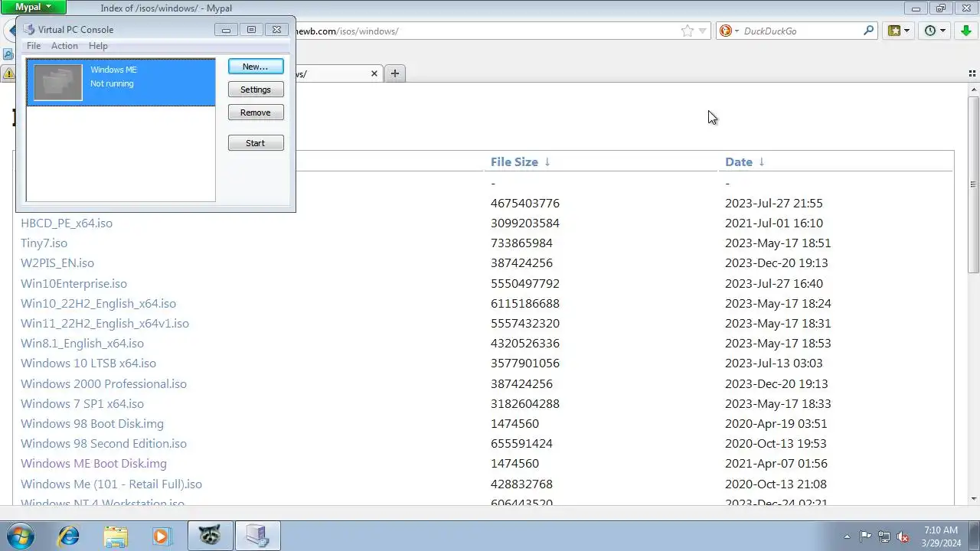Download Tiny7.iso

point(44,243)
